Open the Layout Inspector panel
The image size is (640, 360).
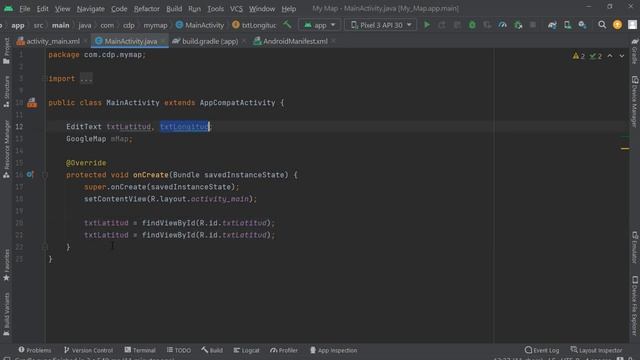596,350
